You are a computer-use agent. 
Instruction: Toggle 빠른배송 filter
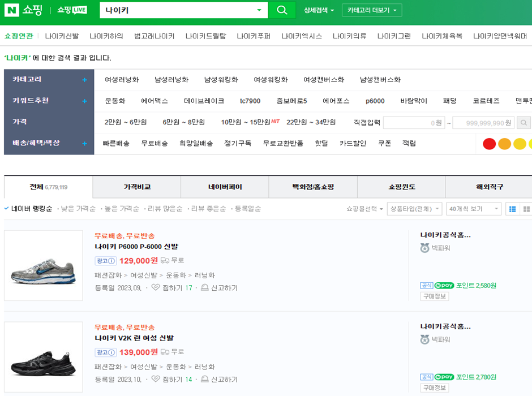(x=116, y=144)
